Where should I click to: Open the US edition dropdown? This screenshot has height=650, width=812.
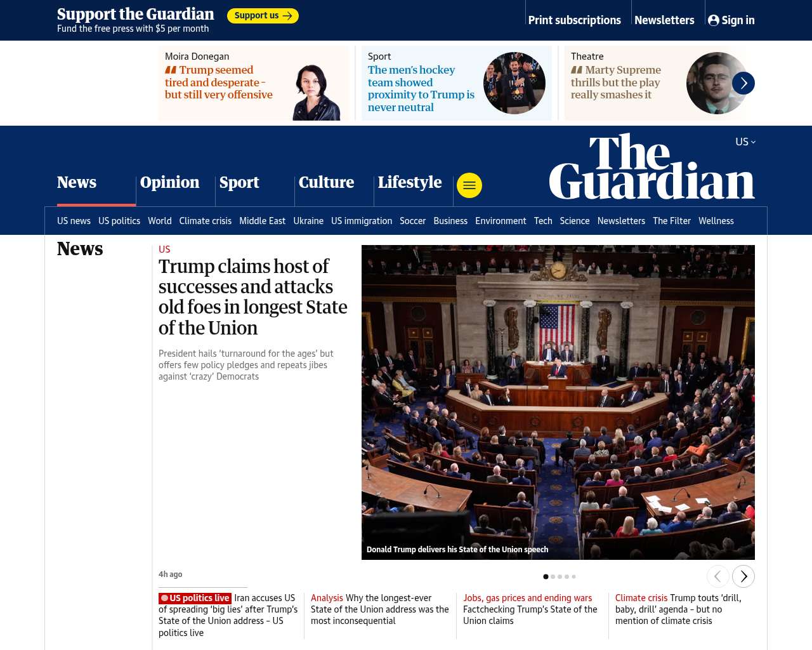(x=745, y=142)
